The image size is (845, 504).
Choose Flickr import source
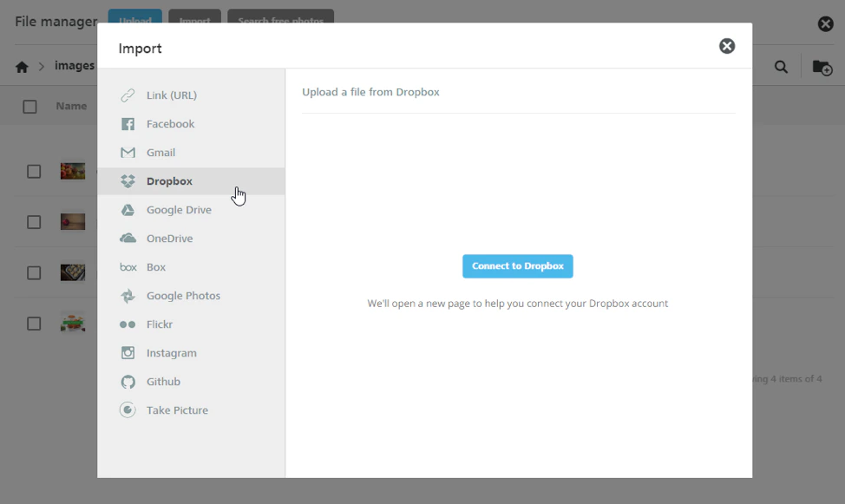[x=191, y=324]
